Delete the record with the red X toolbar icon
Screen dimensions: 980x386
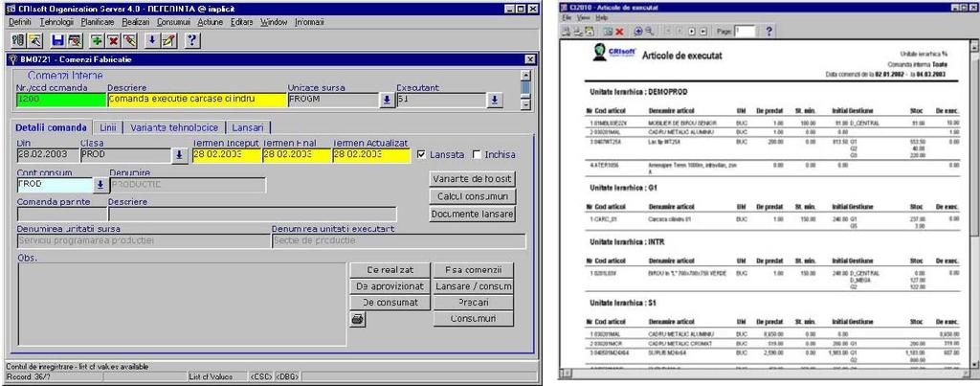(113, 40)
